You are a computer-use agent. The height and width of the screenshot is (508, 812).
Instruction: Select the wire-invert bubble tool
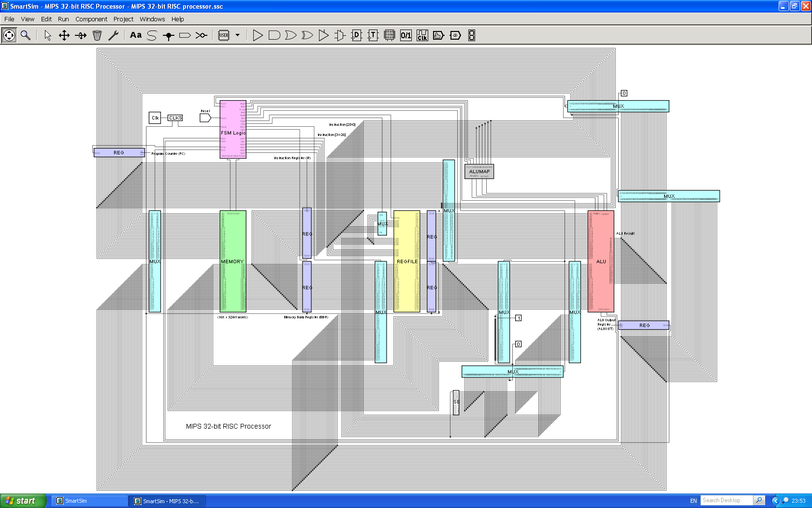(202, 35)
